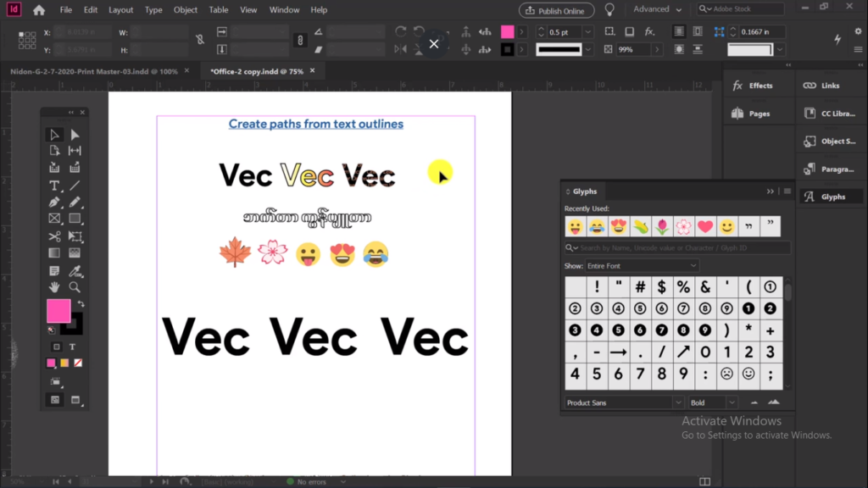Select the Direct Selection tool

[x=75, y=135]
